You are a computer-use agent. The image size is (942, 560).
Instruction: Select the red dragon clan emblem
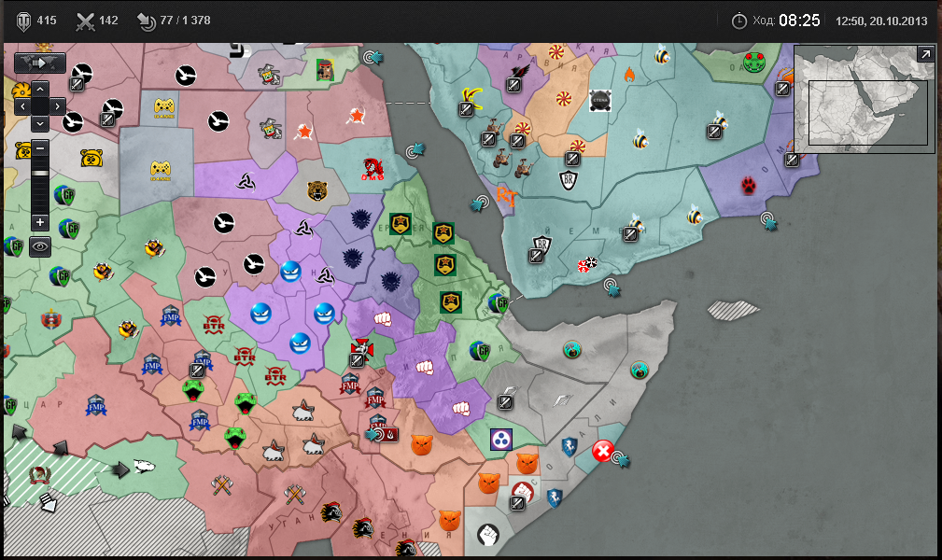point(373,168)
